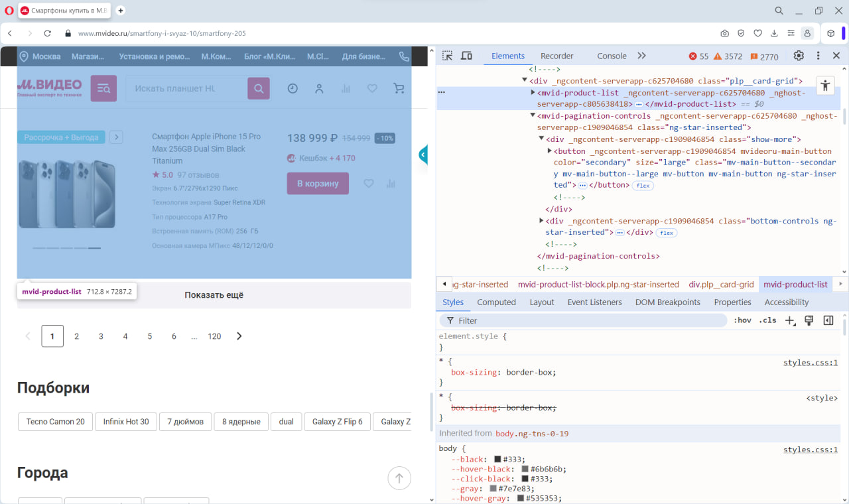Open the first styles.css:1 source link
Screen dimensions: 849x504
pyautogui.click(x=811, y=363)
